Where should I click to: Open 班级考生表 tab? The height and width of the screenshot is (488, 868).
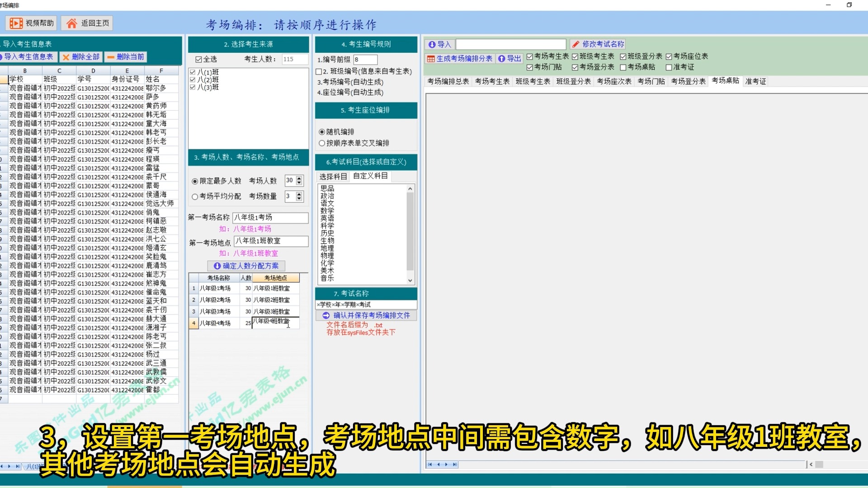coord(533,81)
